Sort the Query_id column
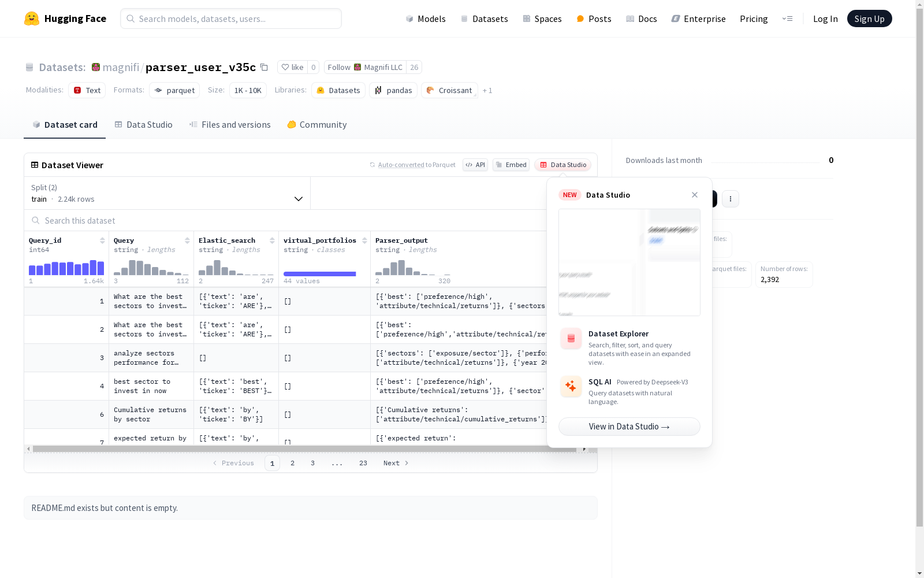 (102, 240)
